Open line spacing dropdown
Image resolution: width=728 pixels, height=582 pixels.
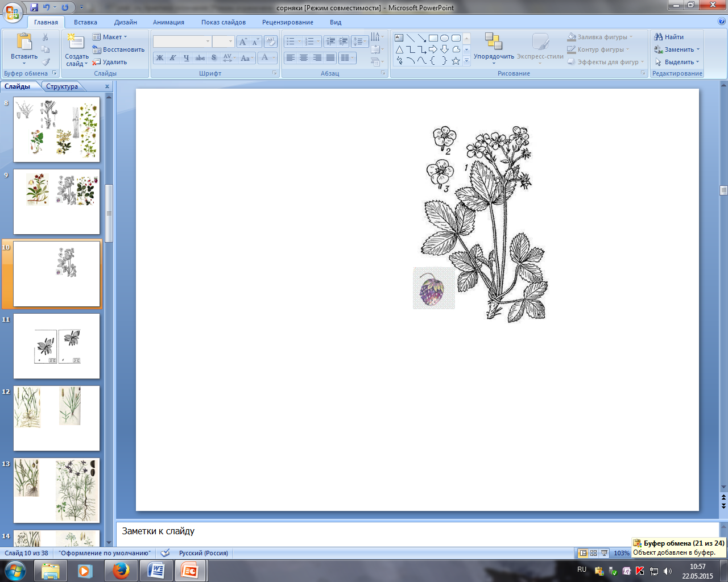click(360, 41)
